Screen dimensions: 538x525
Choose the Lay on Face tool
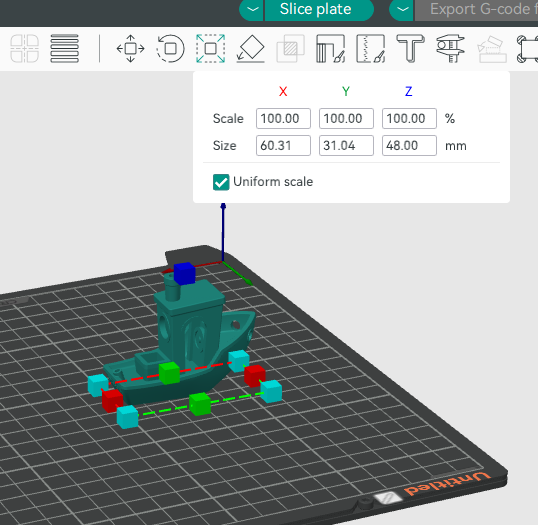[250, 49]
